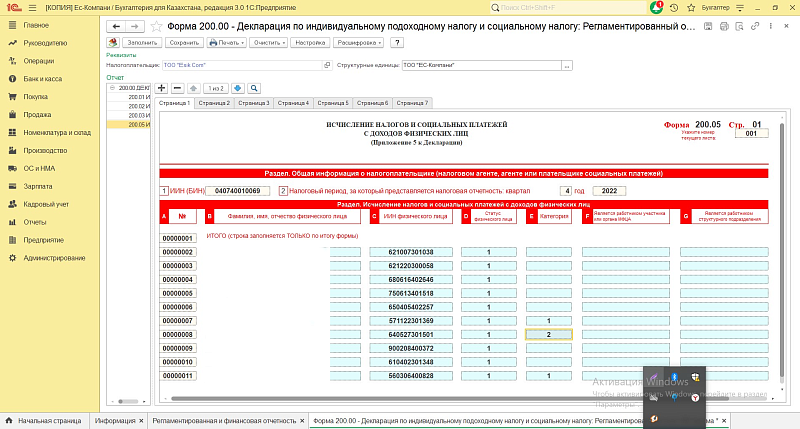This screenshot has width=800, height=429.
Task: Click the horizontal scrollbar of the form
Action: point(400,399)
